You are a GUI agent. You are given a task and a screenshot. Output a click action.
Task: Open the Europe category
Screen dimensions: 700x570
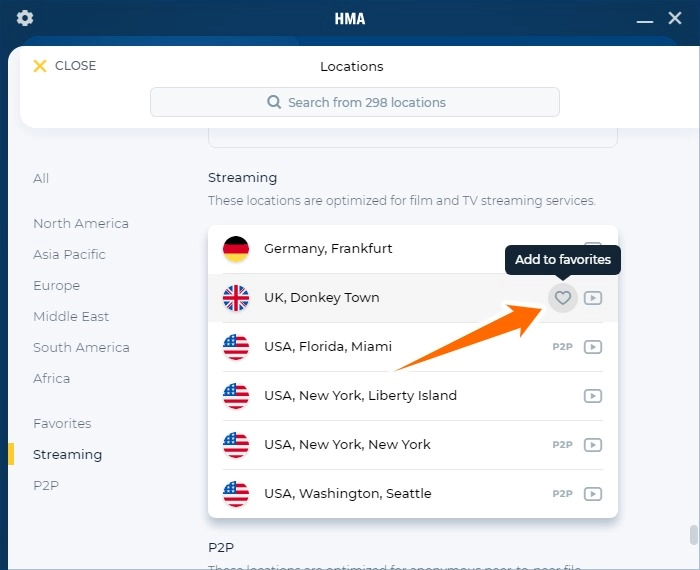coord(57,286)
